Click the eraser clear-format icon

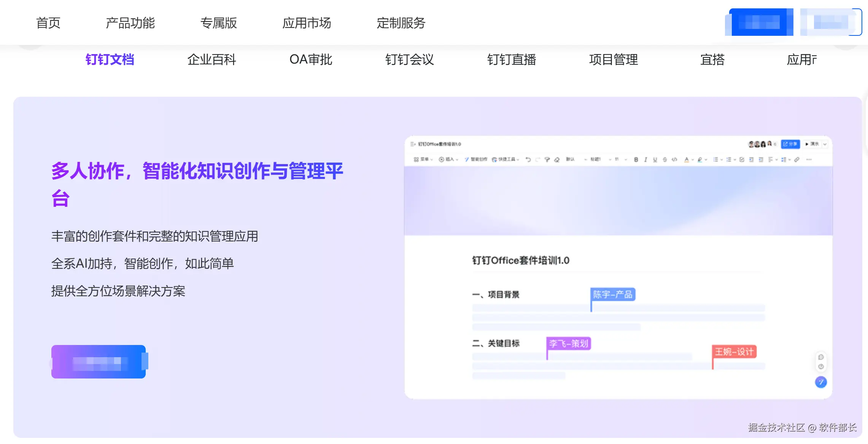(x=557, y=160)
